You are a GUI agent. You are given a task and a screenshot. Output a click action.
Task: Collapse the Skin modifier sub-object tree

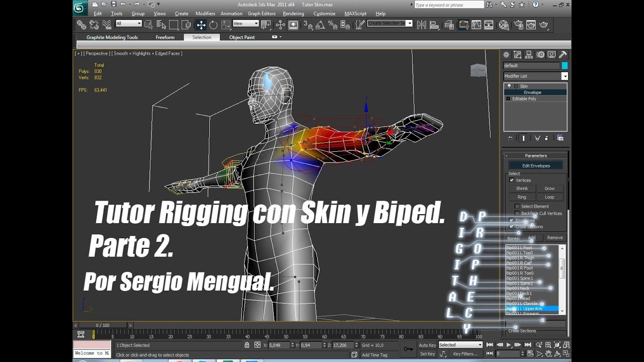tap(516, 86)
